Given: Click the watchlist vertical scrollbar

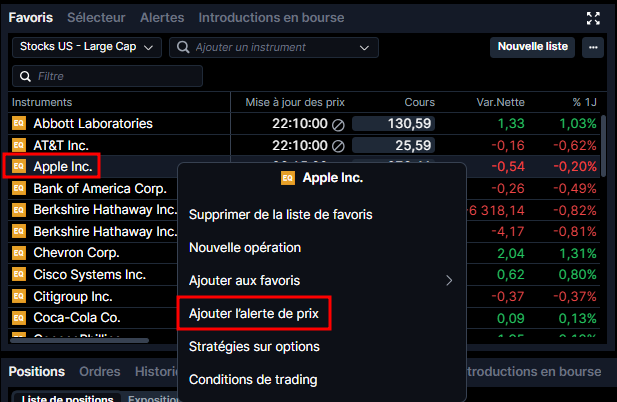Looking at the screenshot, I should [603, 150].
